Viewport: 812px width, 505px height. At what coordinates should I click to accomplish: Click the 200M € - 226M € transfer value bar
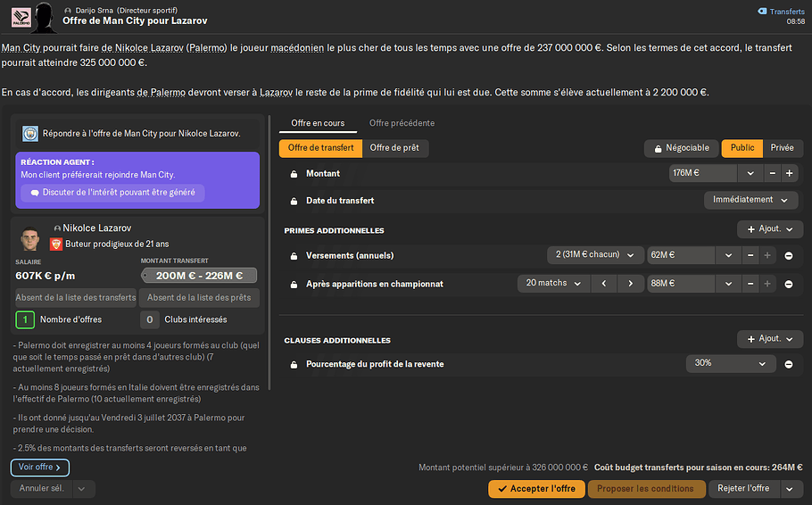(199, 276)
